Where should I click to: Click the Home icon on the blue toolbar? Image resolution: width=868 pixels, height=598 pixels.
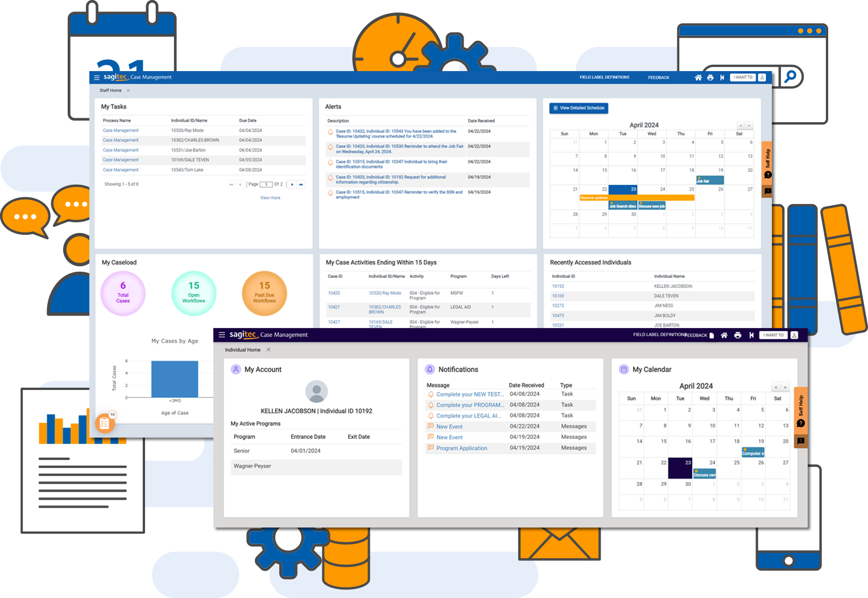coord(698,77)
